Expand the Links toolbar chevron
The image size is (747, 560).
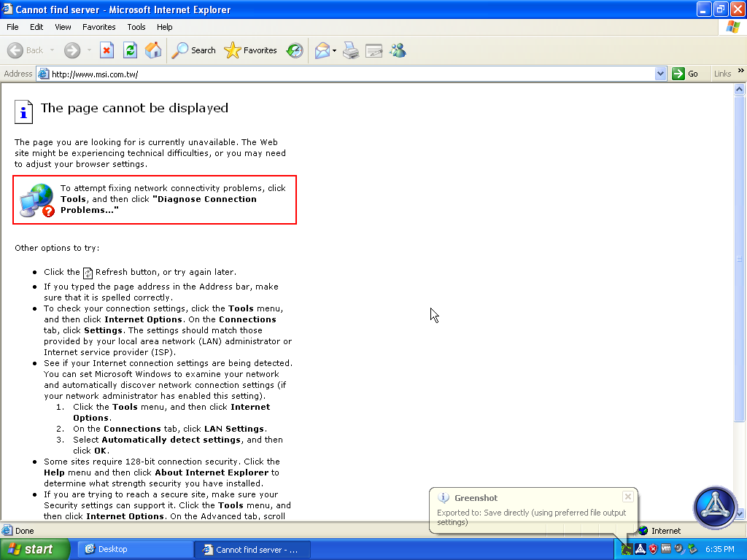click(x=741, y=71)
